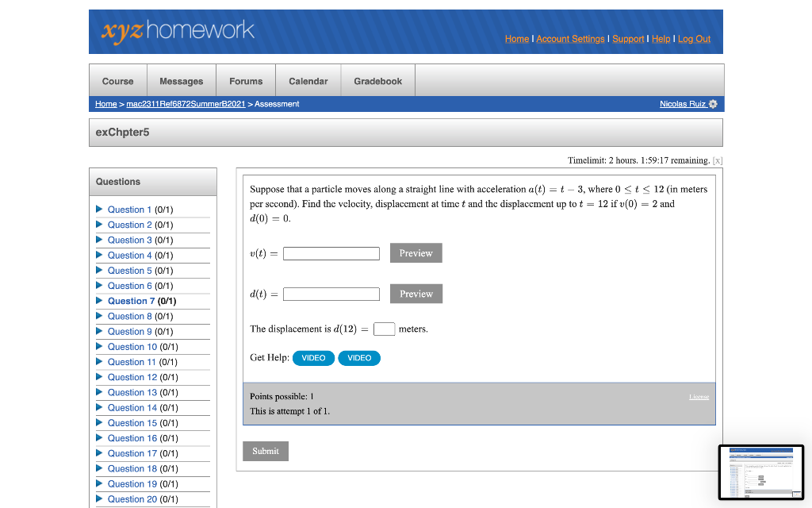
Task: Open the settings gear beside Nicolas Ruiz
Action: pos(713,104)
